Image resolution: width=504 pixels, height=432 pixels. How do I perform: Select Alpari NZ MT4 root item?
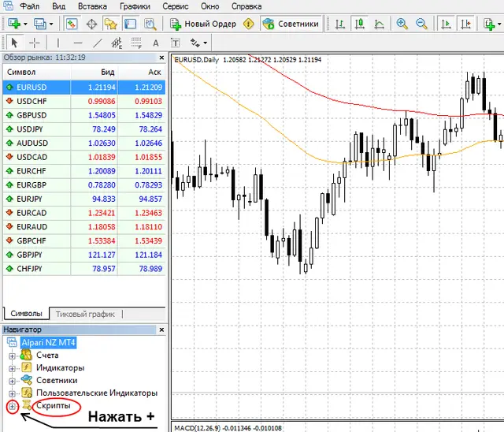pos(48,343)
